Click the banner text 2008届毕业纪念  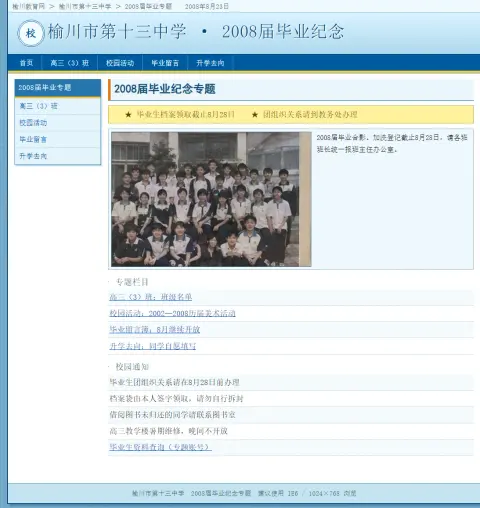283,32
